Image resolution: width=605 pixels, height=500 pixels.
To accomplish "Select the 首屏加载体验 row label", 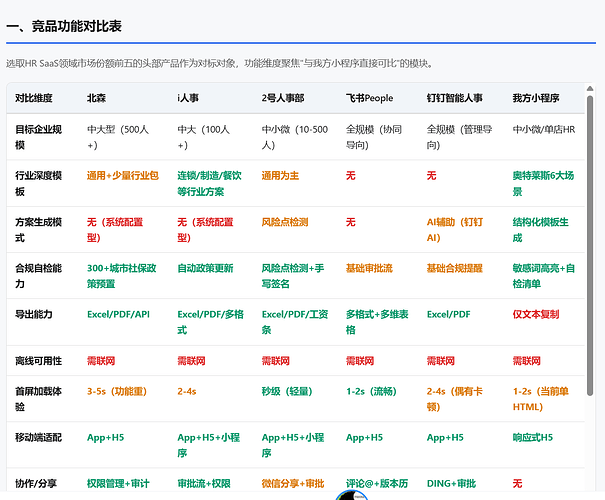I will [39, 399].
